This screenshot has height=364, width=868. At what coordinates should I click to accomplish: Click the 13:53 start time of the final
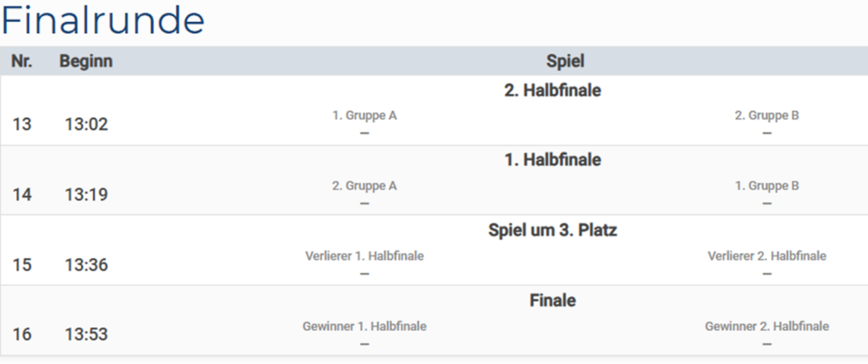pos(86,335)
